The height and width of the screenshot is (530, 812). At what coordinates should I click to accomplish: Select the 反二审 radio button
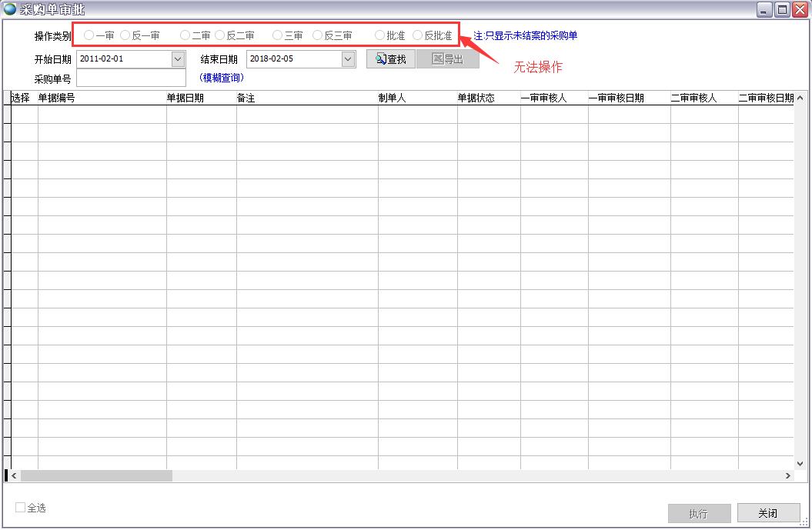[222, 35]
